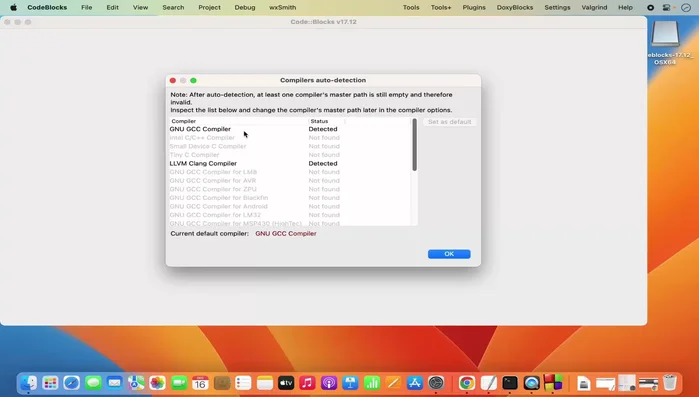Open Photos app in the dock

pos(157,383)
